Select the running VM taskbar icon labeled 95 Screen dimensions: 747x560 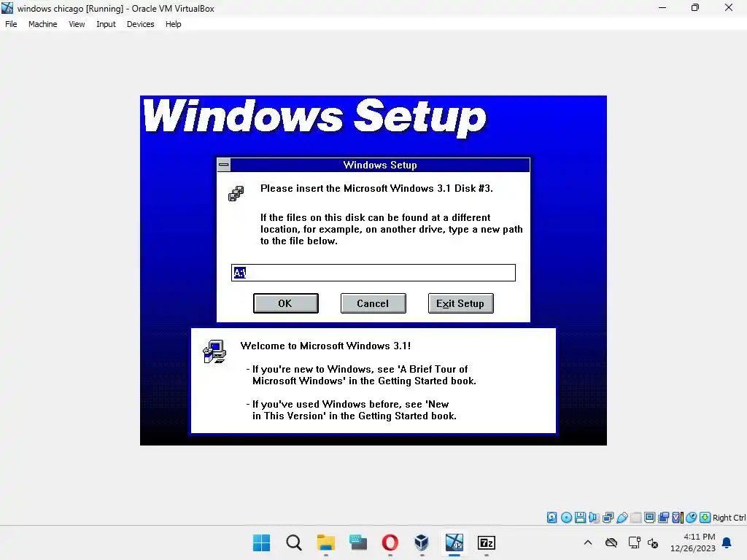454,542
